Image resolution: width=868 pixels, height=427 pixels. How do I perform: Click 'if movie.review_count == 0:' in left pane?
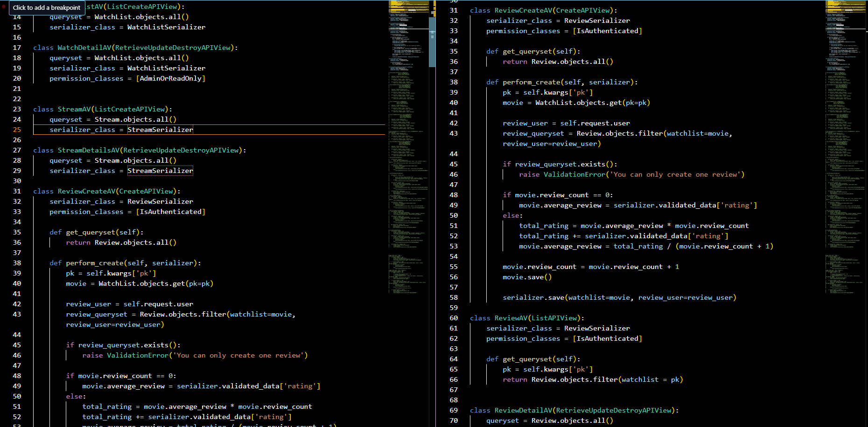(x=121, y=376)
